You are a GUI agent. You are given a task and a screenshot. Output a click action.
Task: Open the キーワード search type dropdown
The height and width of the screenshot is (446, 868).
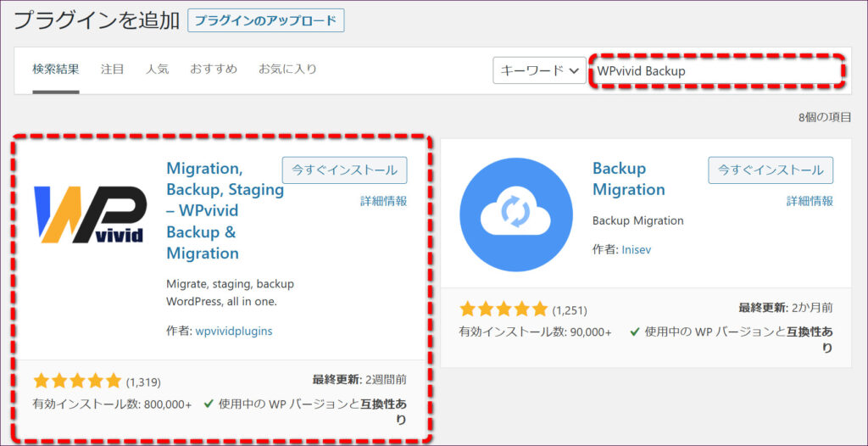point(539,70)
